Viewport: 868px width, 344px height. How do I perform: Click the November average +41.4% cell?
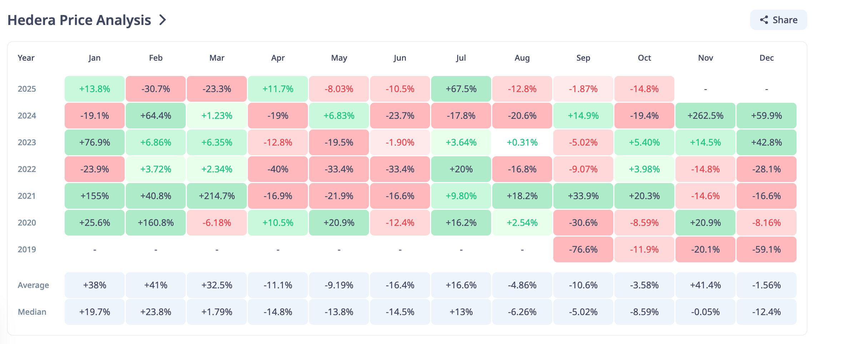point(705,285)
